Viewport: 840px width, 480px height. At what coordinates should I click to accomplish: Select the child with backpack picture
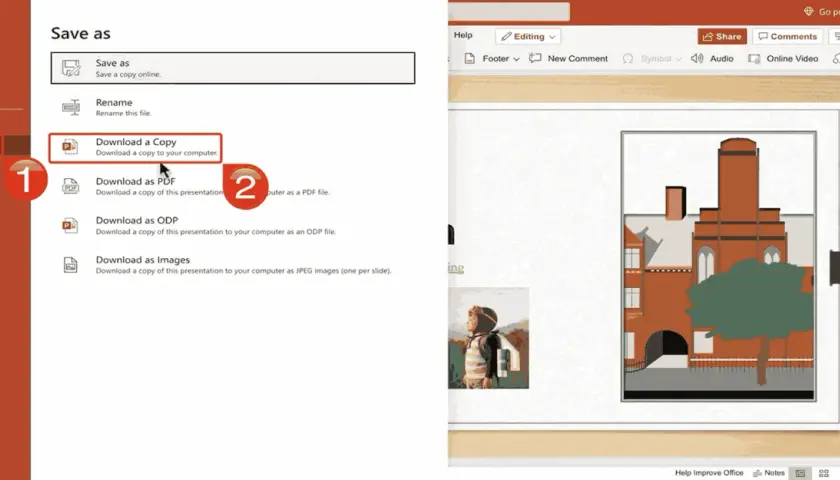point(489,338)
